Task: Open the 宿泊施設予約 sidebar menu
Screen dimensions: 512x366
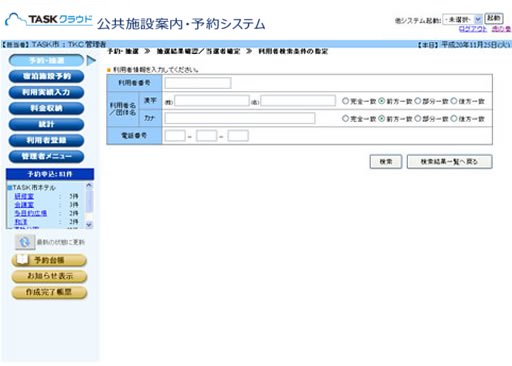Action: click(x=46, y=76)
